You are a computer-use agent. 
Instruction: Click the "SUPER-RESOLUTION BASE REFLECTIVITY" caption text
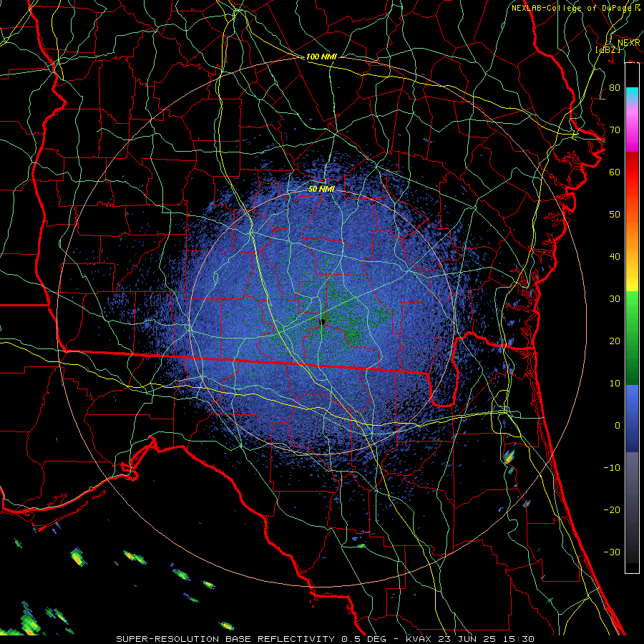225,639
